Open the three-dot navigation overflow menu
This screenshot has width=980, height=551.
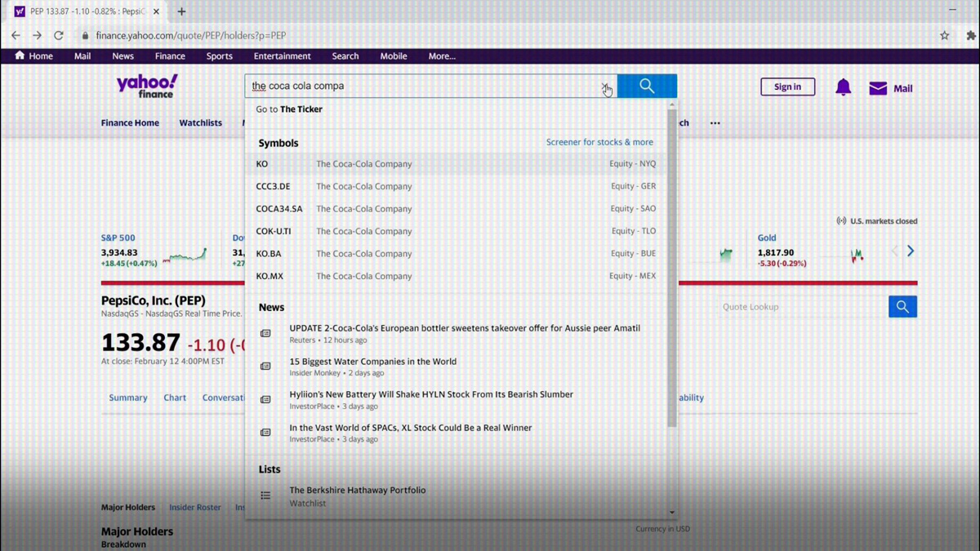pyautogui.click(x=715, y=123)
